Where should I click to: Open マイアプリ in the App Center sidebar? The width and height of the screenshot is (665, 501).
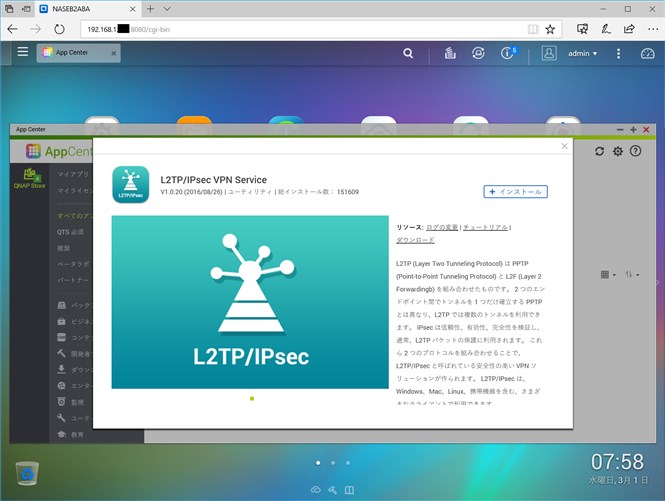[x=73, y=174]
